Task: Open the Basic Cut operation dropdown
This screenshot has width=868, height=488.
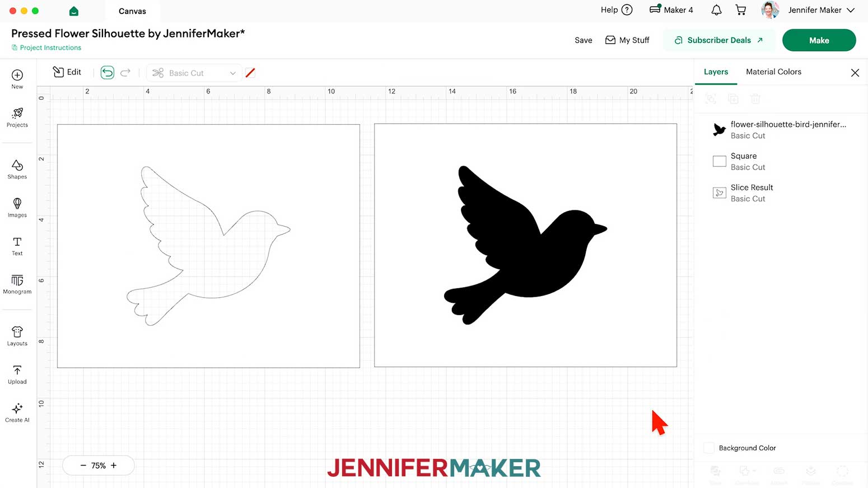Action: click(194, 73)
